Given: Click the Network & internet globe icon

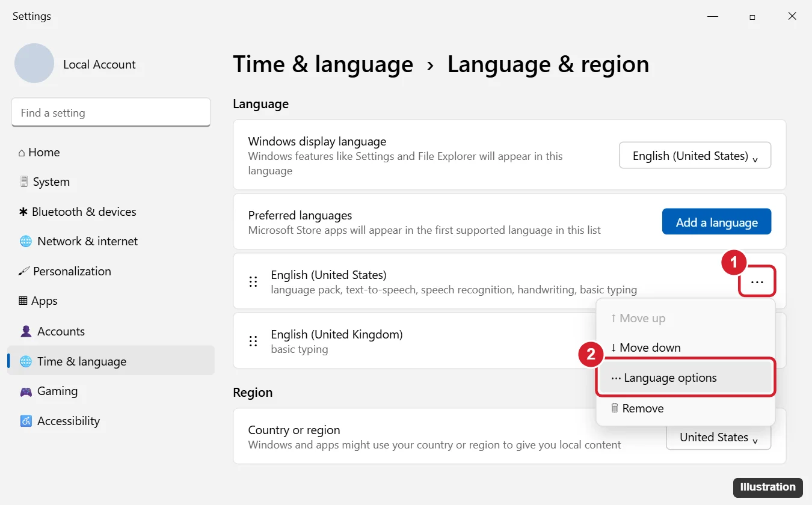Looking at the screenshot, I should tap(26, 241).
